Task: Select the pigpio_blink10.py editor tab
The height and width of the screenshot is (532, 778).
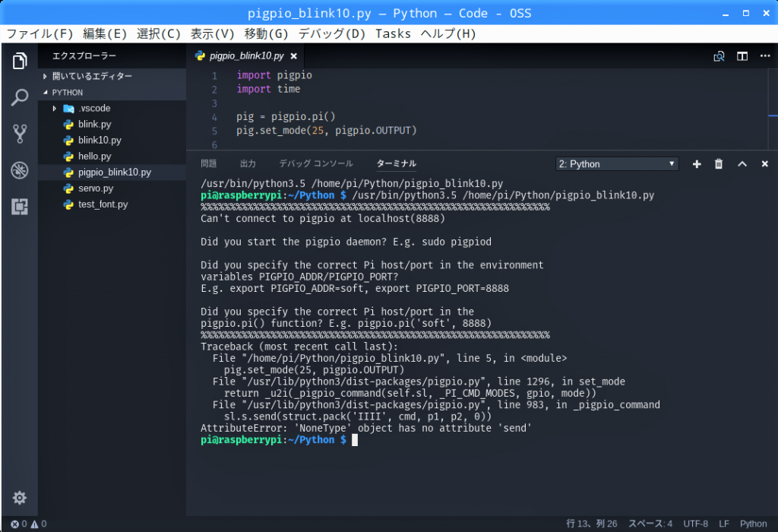Action: click(x=246, y=56)
